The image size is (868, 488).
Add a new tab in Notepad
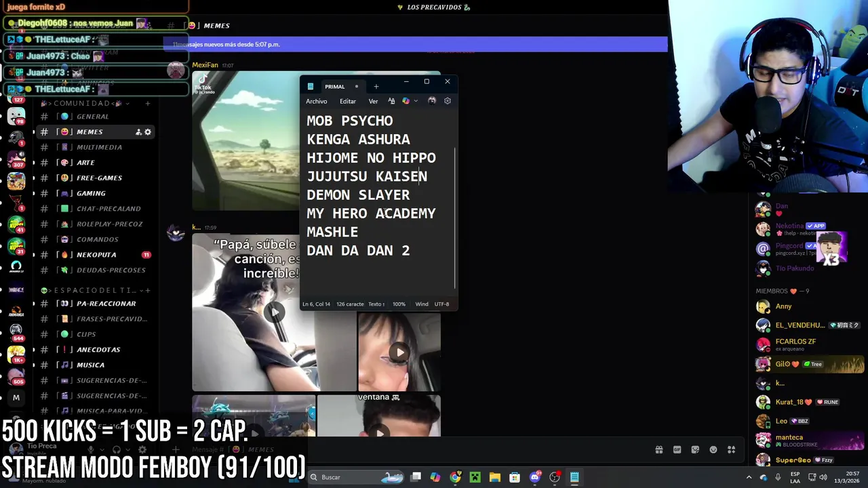click(376, 87)
